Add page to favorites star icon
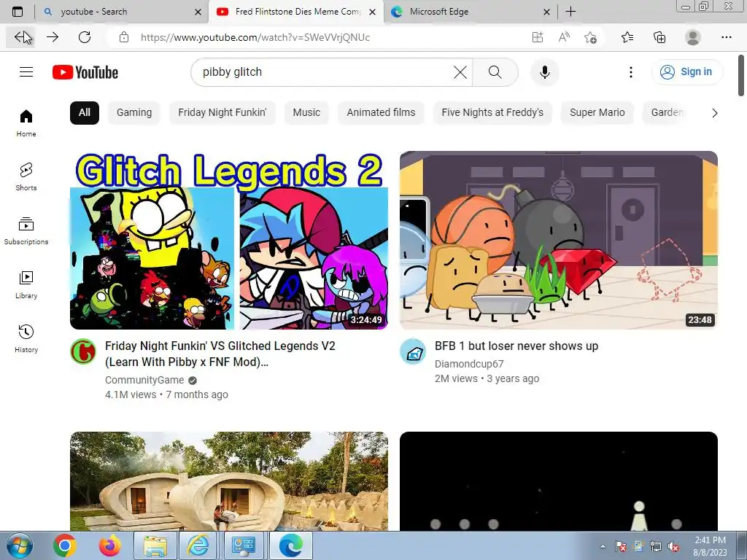This screenshot has height=560, width=747. pos(591,37)
